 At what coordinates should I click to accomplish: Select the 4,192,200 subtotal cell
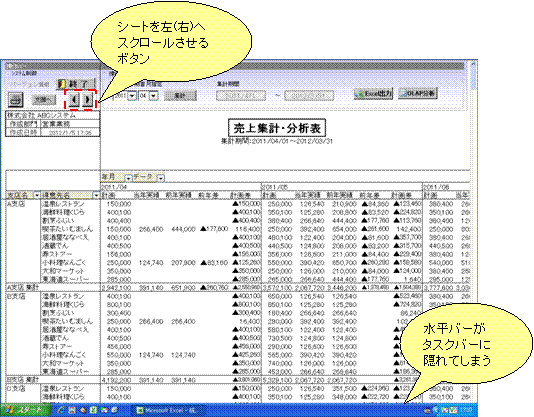coord(116,380)
